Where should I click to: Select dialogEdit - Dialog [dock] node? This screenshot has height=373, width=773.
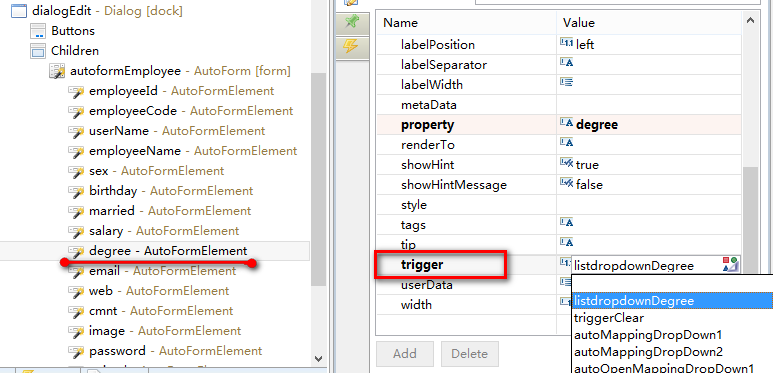106,11
